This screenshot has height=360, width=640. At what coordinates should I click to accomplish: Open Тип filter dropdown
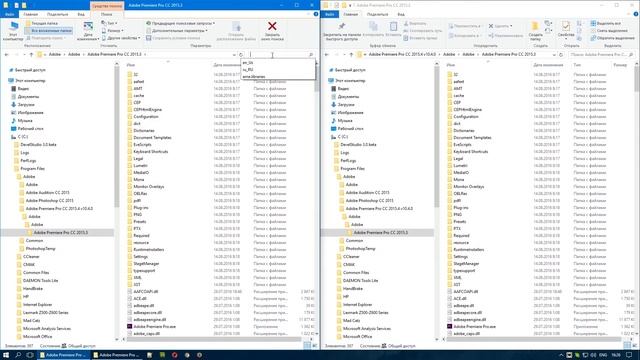109,24
